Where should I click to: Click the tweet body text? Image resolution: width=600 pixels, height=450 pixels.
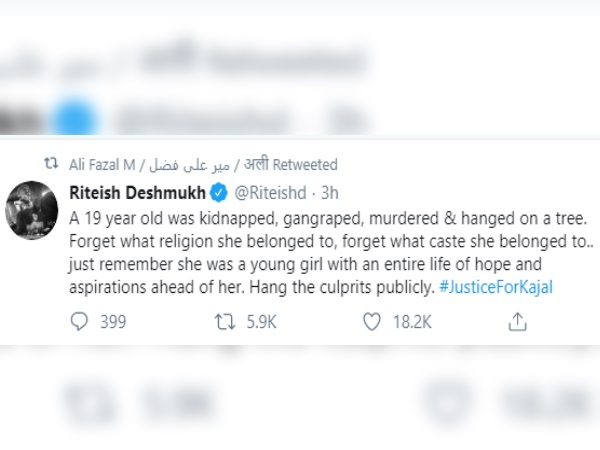point(300,248)
